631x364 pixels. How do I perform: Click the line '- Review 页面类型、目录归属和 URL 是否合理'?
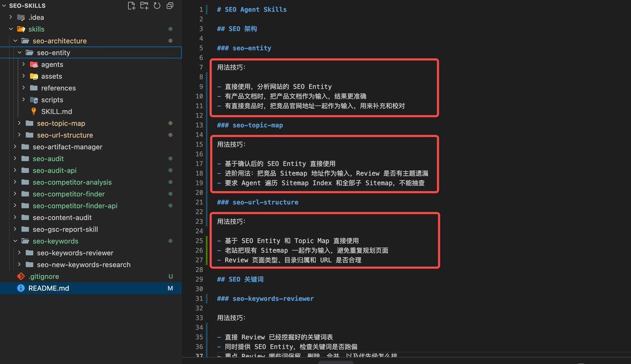click(x=289, y=260)
